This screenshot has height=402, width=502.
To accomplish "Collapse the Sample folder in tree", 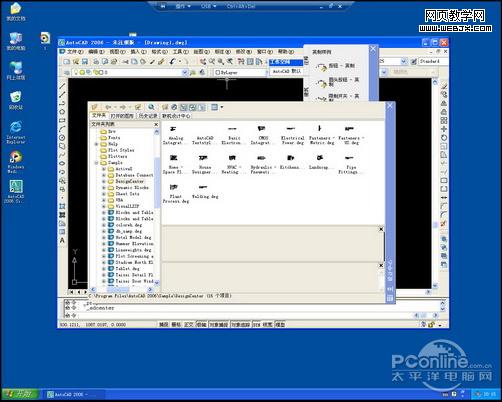I will [x=97, y=163].
